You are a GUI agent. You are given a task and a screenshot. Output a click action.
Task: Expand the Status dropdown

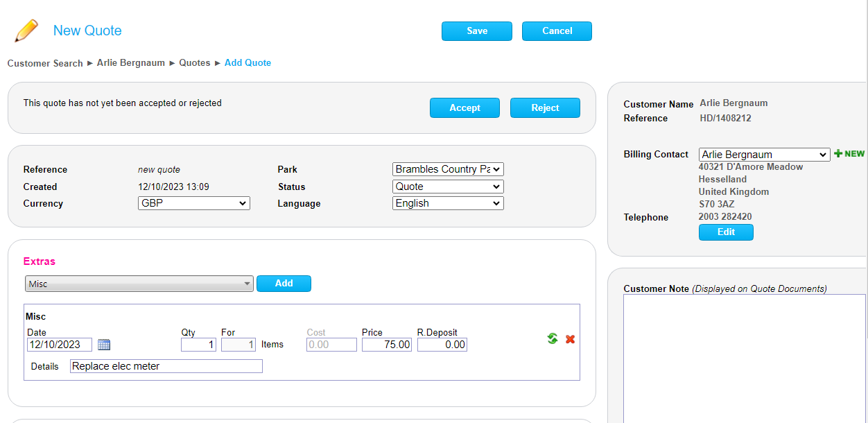click(448, 187)
